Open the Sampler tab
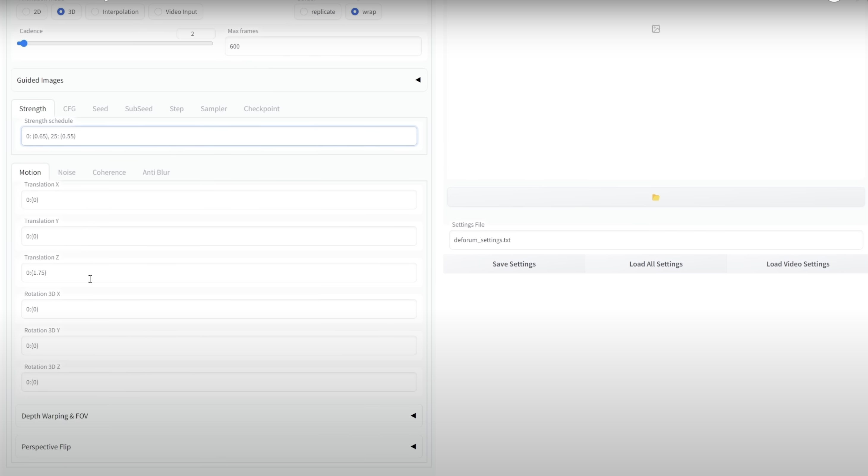Image resolution: width=868 pixels, height=476 pixels. tap(214, 109)
